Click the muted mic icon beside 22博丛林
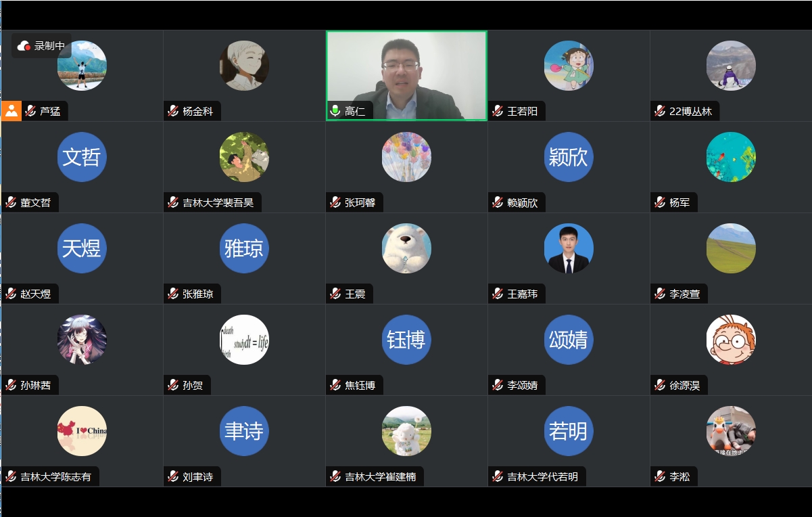The width and height of the screenshot is (812, 517). 660,111
